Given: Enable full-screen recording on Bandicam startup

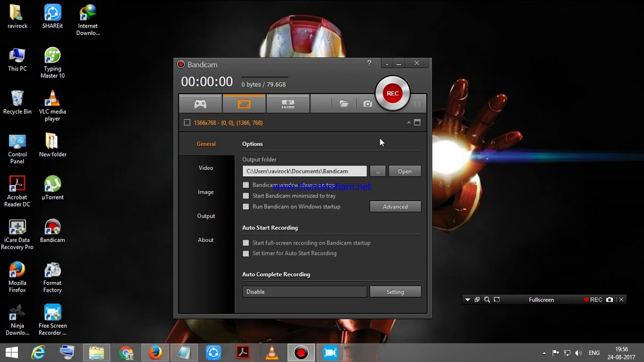Looking at the screenshot, I should [x=246, y=243].
